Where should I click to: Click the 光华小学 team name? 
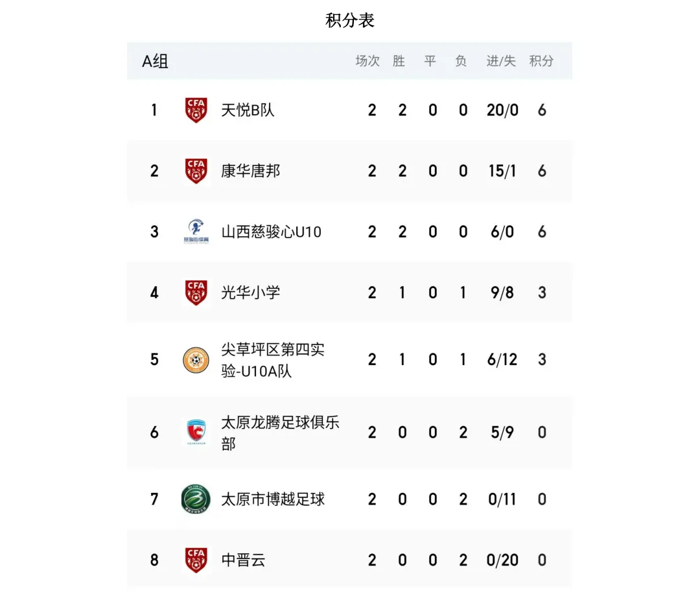point(250,293)
